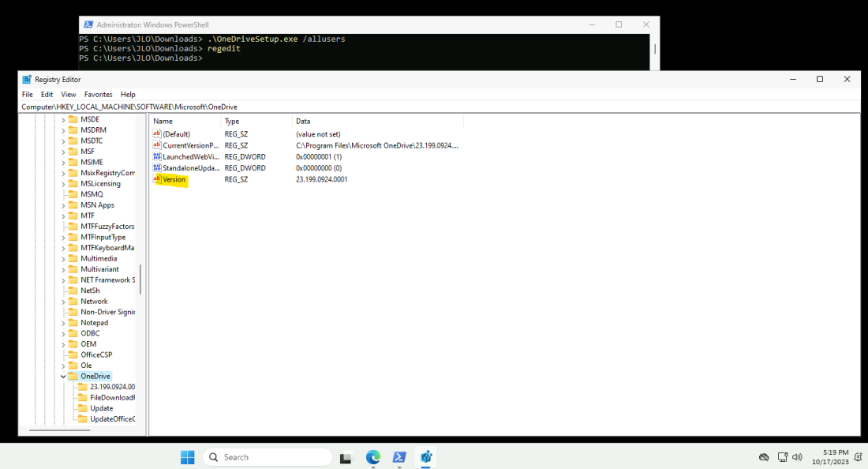
Task: Open the volume icon in system tray
Action: coord(797,456)
